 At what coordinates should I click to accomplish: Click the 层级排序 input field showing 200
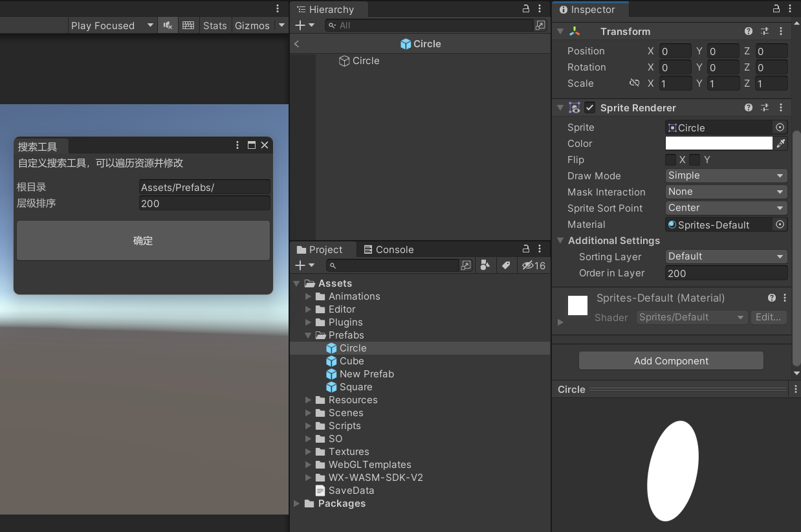204,203
